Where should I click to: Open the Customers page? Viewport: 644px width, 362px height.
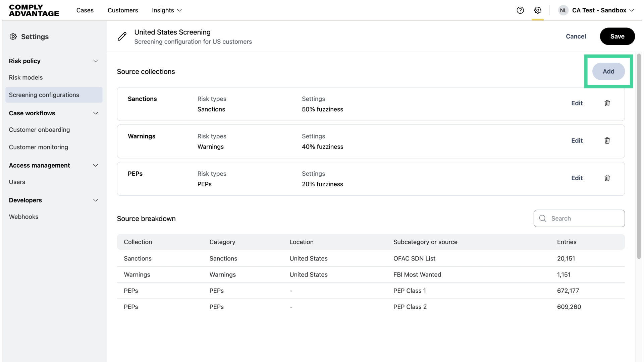point(123,10)
